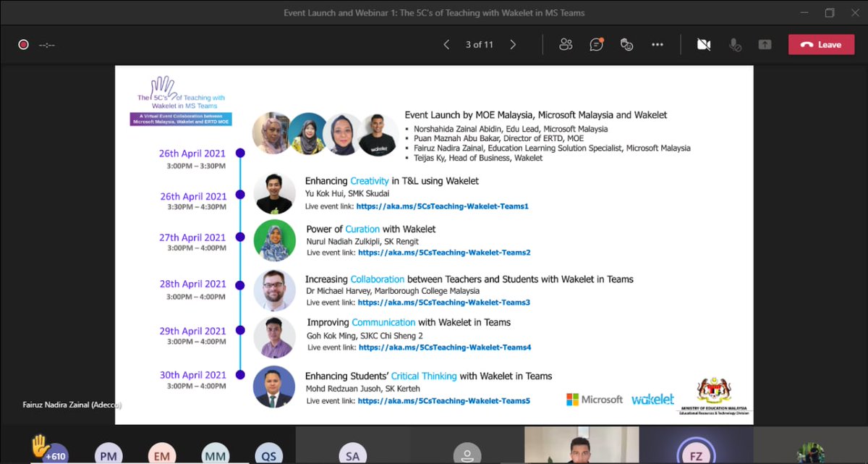Select the EM participant avatar
The image size is (868, 464).
click(x=161, y=455)
